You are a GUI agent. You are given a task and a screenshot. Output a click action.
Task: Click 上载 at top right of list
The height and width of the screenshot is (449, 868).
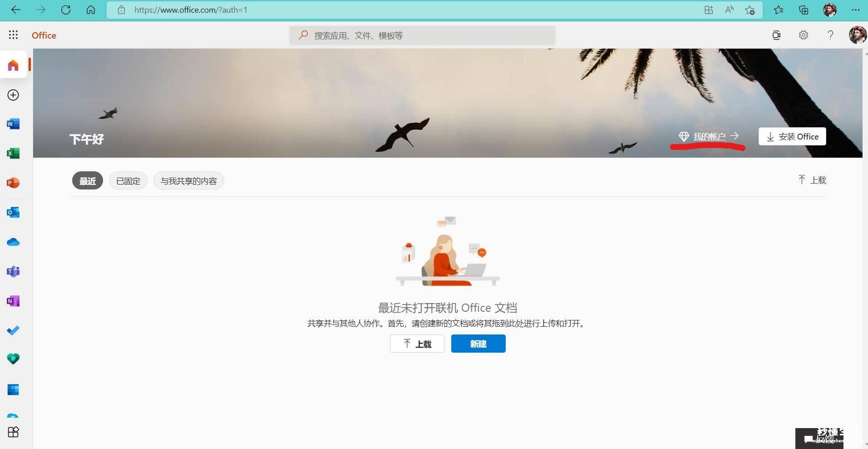coord(812,180)
